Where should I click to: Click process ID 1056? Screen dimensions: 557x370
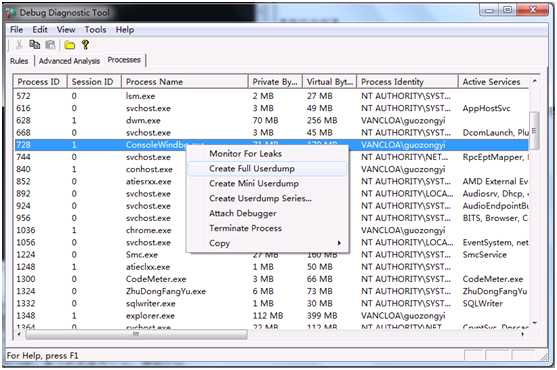click(x=26, y=243)
